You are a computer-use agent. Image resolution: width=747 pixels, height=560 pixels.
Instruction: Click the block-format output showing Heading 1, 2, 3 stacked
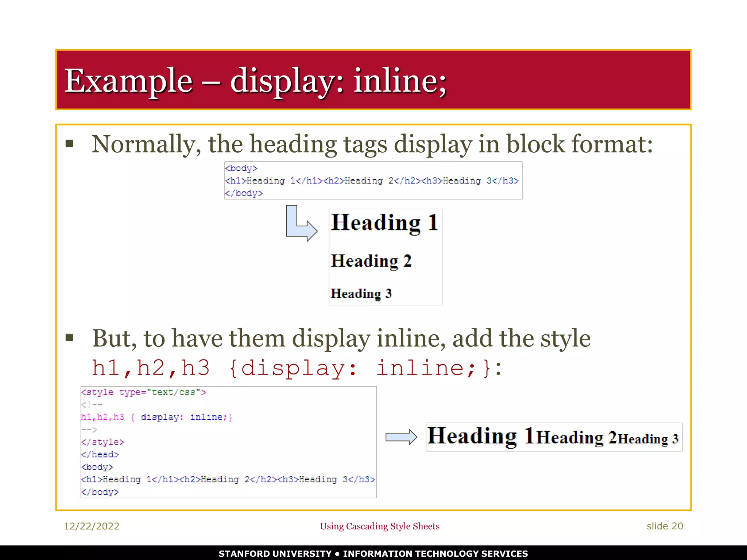tap(386, 257)
